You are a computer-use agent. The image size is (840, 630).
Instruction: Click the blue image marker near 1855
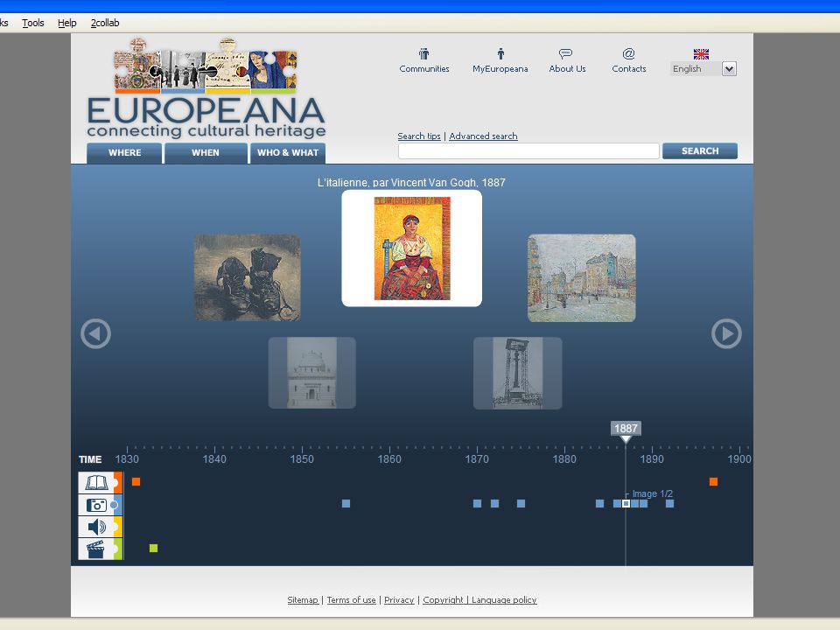(x=346, y=504)
